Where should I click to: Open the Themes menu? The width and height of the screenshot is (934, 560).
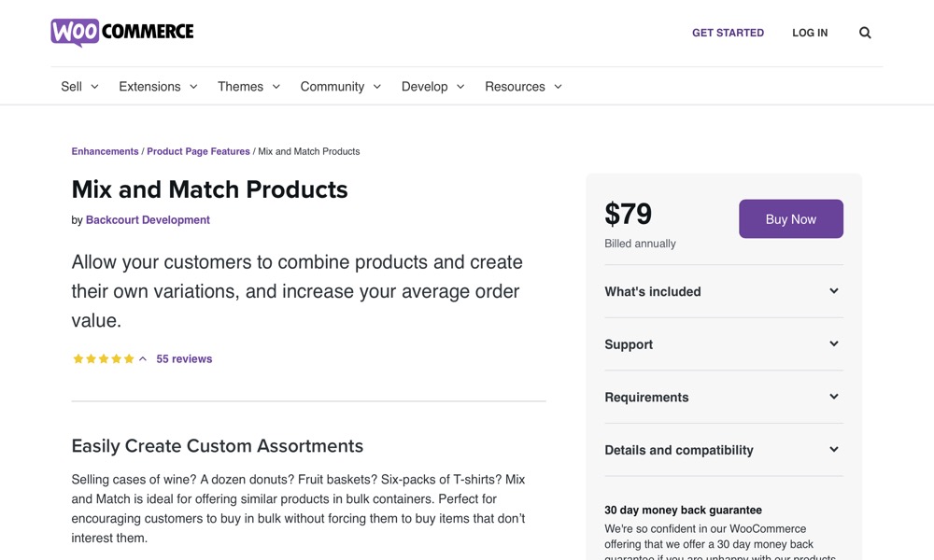tap(249, 86)
